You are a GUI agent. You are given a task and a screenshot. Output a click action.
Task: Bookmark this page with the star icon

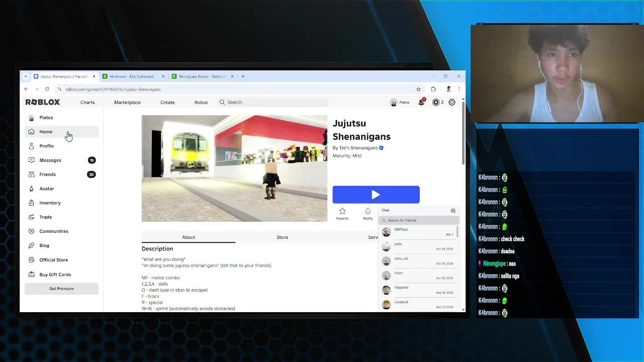click(418, 89)
